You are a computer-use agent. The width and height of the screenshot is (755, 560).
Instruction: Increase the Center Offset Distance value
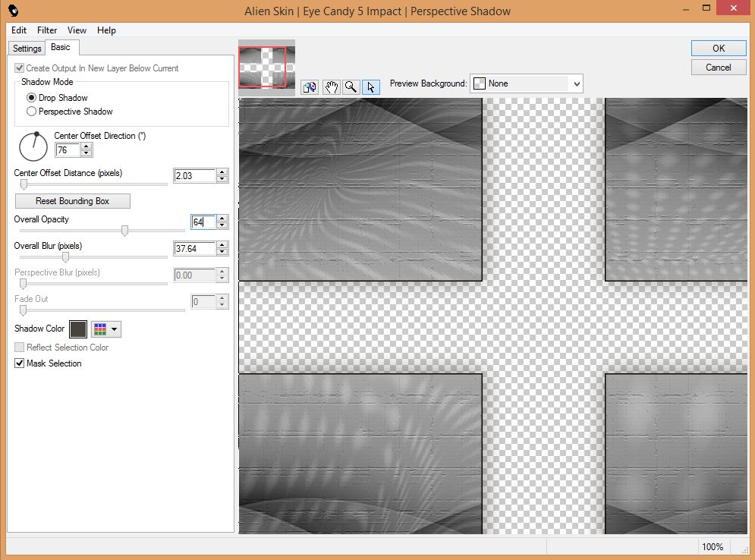[x=222, y=172]
